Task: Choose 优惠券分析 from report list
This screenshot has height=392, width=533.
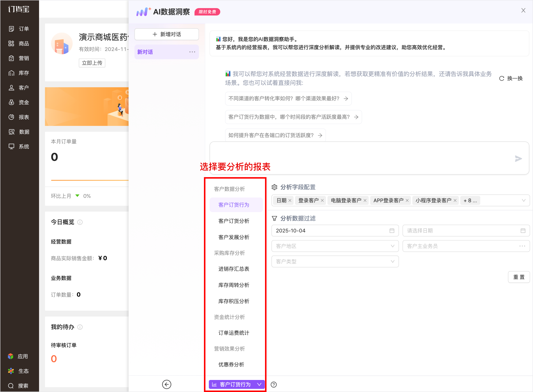Action: pyautogui.click(x=231, y=364)
